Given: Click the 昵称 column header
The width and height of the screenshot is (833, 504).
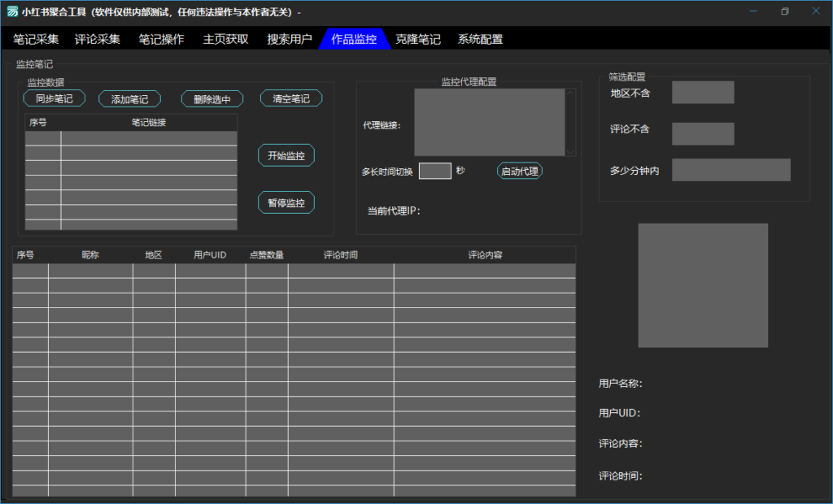Looking at the screenshot, I should 90,255.
